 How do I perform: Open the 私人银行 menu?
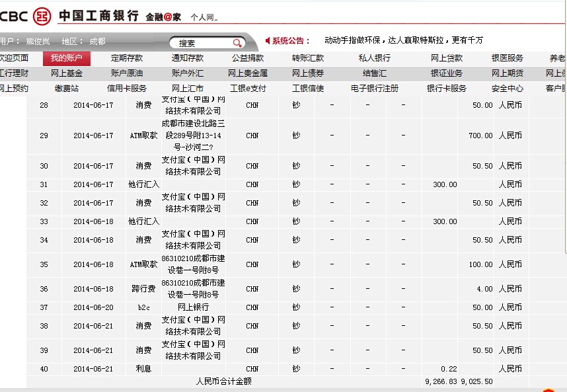pos(374,58)
